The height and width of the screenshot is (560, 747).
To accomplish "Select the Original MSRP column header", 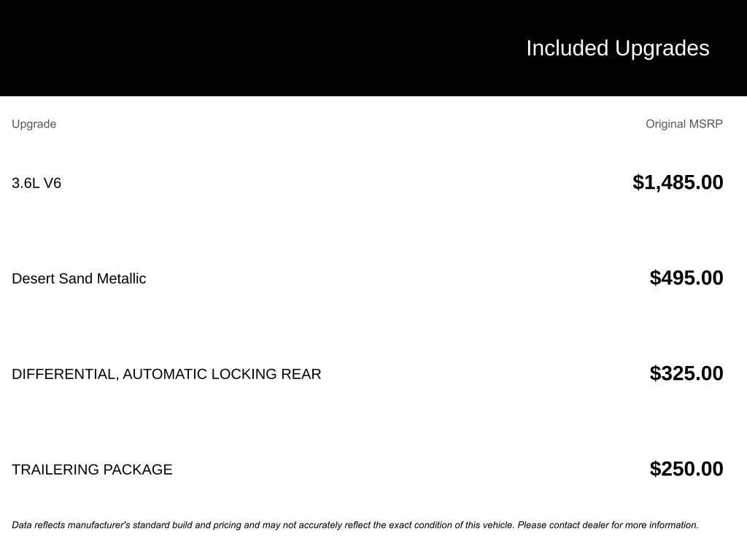I will [684, 124].
